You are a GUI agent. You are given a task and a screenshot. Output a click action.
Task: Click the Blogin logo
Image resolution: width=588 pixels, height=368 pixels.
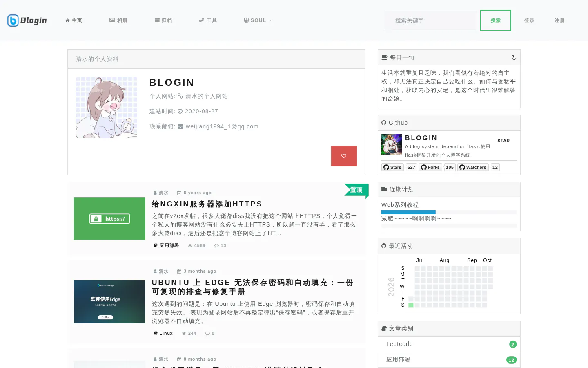(27, 20)
